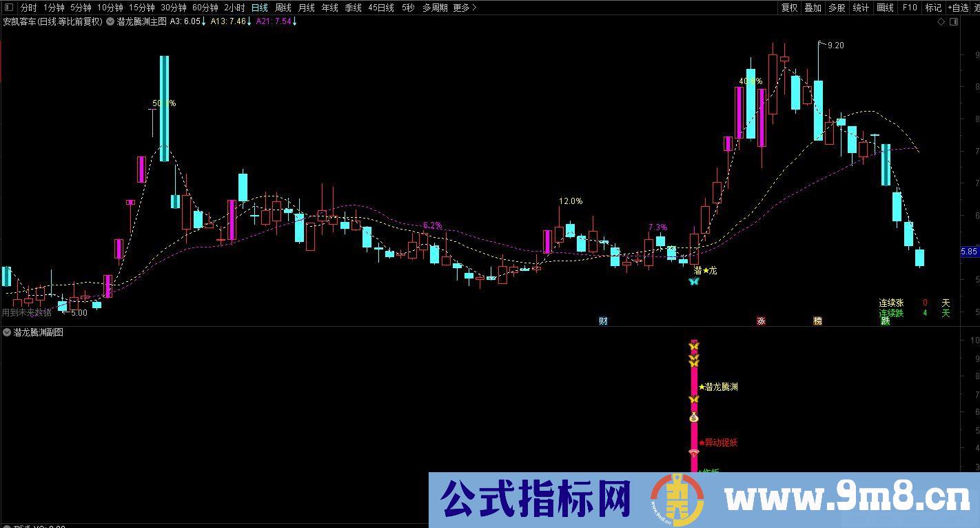
Task: Click the diamond marker icon
Action: [941, 21]
